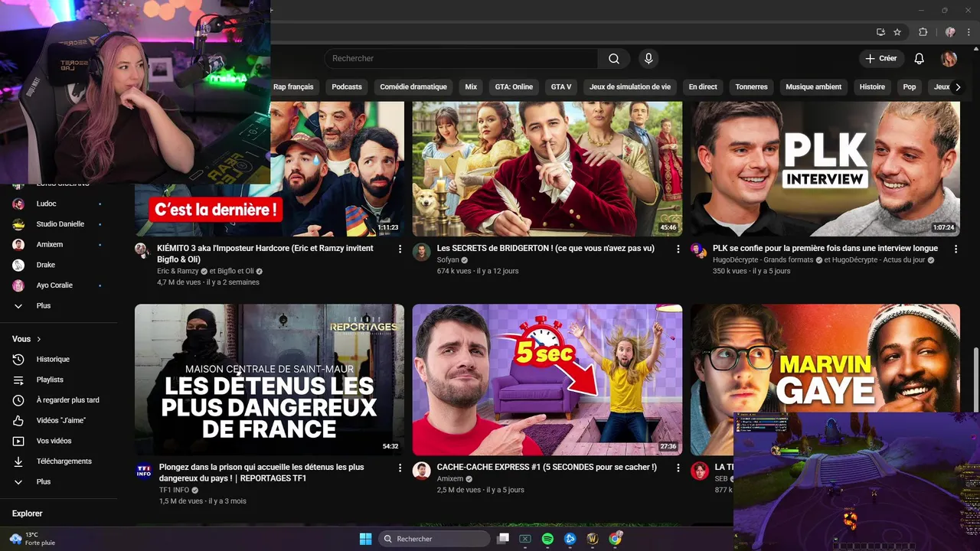The width and height of the screenshot is (980, 551).
Task: Open Windows Start menu
Action: [x=365, y=539]
